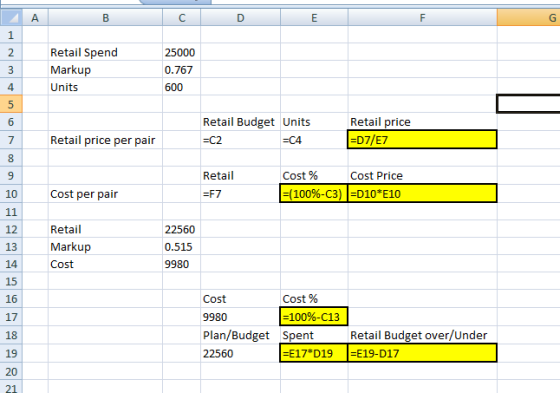560x393 pixels.
Task: Click cell with formula =C4
Action: tap(314, 140)
